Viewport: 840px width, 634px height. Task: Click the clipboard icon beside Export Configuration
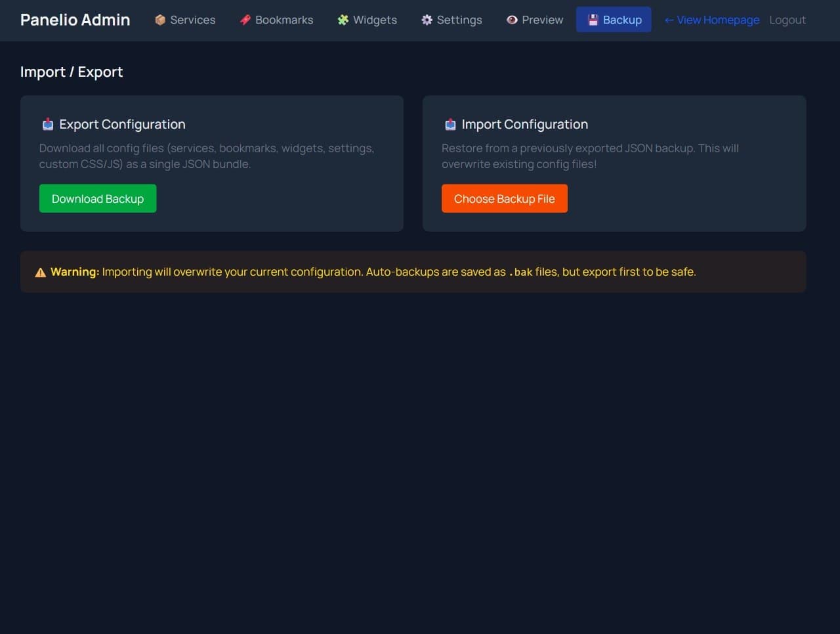coord(47,124)
